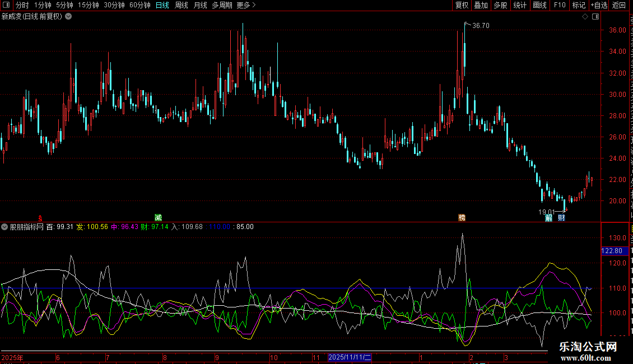Screen dimensions: 633x364
Task: Click the 122.80 axis value tag
Action: [x=615, y=251]
